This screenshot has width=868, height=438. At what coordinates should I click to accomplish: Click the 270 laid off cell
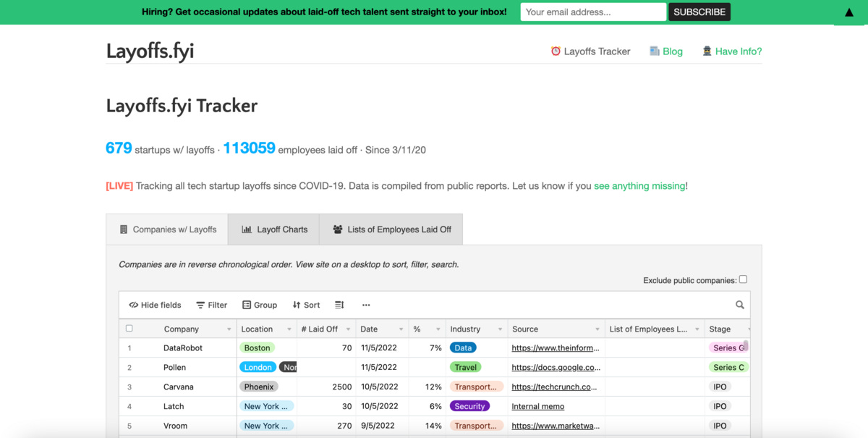click(326, 426)
